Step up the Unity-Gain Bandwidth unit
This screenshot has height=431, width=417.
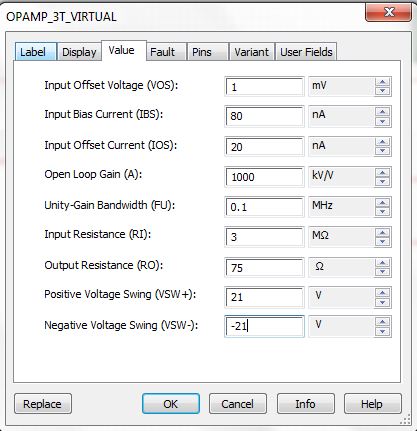pyautogui.click(x=382, y=203)
